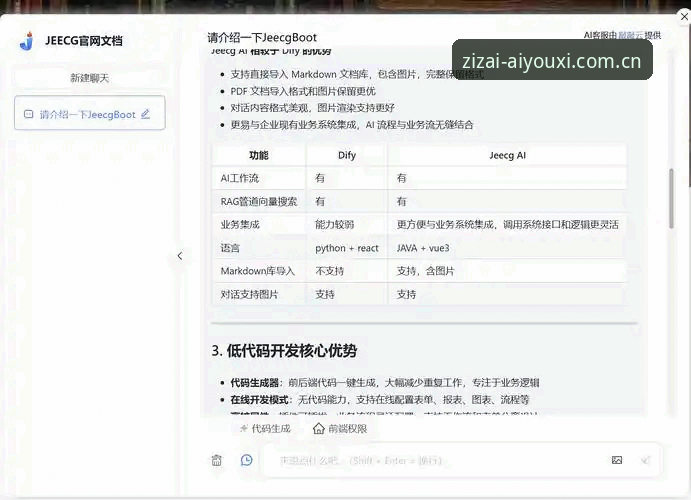This screenshot has height=500, width=691.
Task: Open chat history with the clock icon
Action: coord(247,460)
